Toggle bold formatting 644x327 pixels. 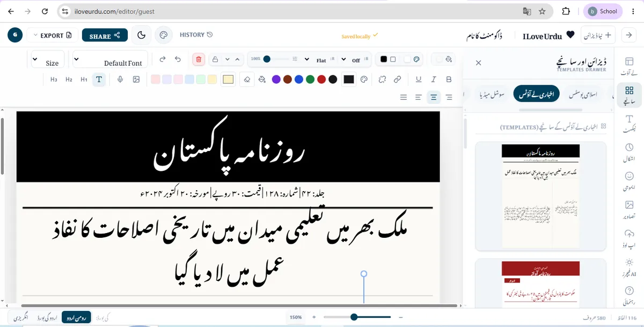(x=449, y=79)
